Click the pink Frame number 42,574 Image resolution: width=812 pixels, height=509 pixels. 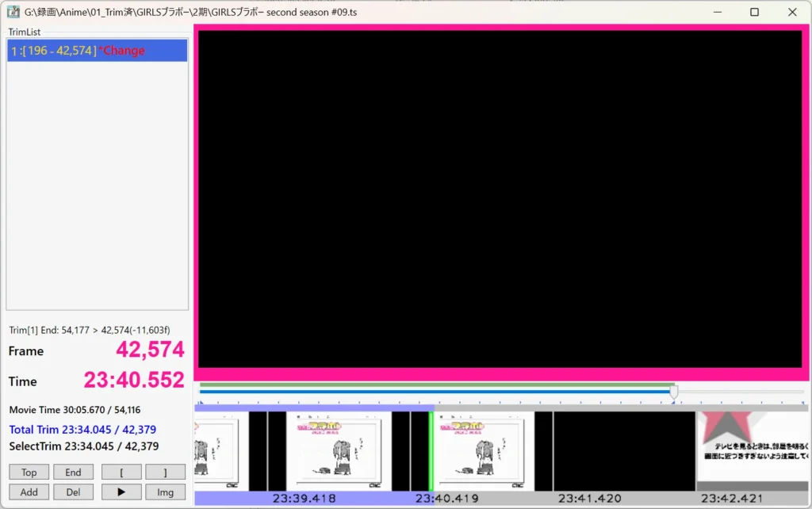point(150,350)
